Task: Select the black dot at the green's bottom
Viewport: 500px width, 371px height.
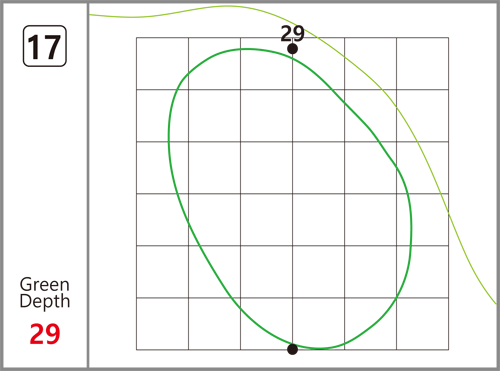Action: (x=292, y=349)
